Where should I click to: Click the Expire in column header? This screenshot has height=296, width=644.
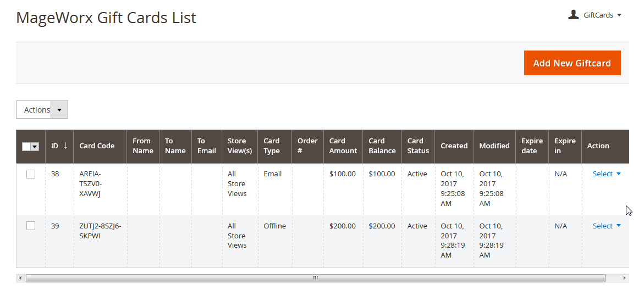[x=565, y=146]
